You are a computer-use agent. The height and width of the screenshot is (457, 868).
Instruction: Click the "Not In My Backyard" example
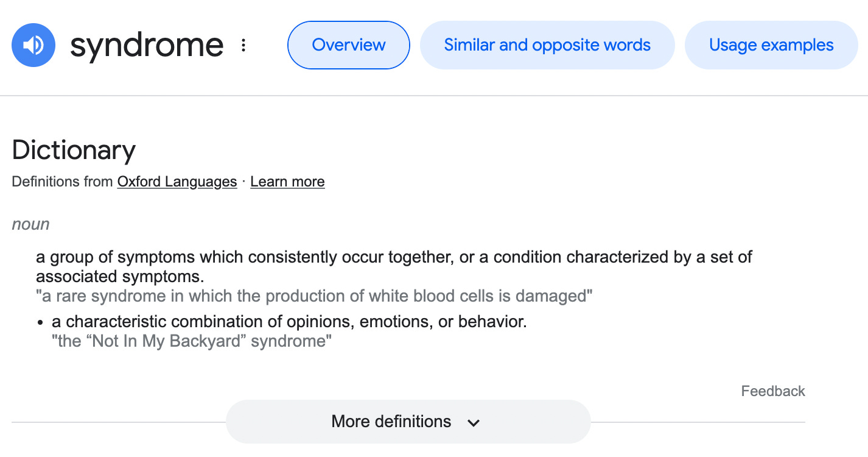coord(192,341)
